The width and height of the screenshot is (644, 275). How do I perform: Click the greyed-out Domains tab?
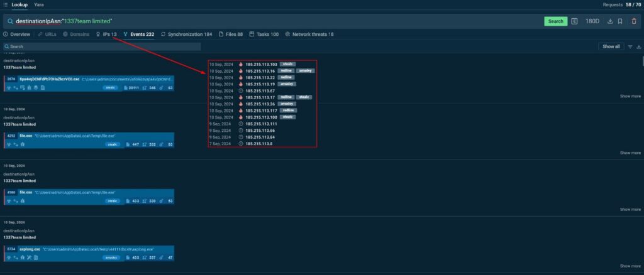click(x=76, y=35)
